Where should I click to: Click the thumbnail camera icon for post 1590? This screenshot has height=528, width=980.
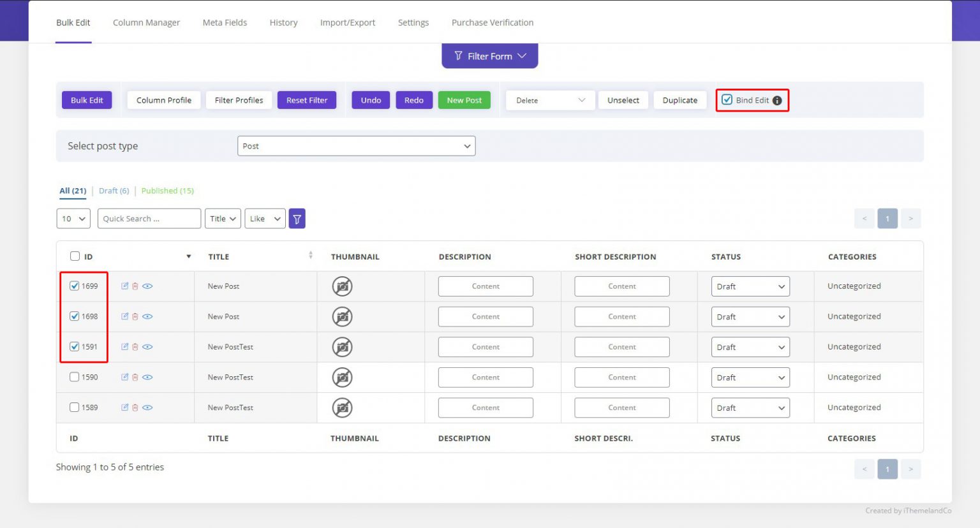[342, 377]
